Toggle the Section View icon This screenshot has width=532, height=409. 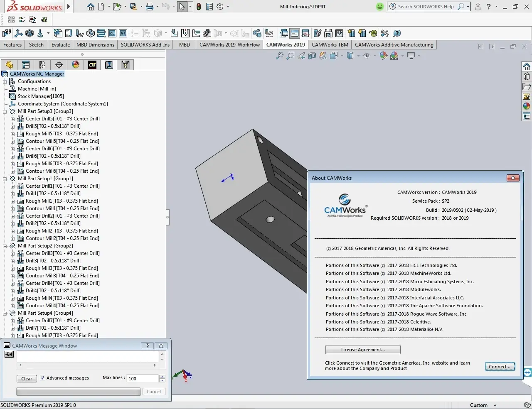click(x=312, y=55)
